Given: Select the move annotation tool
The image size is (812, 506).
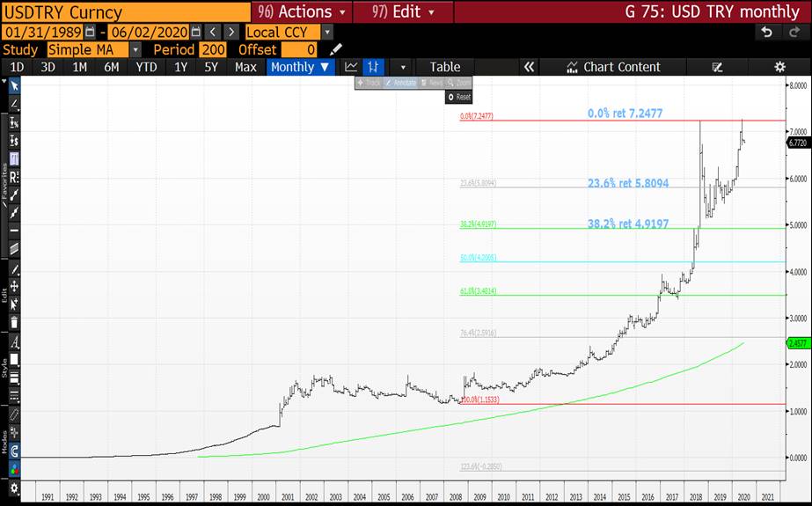Looking at the screenshot, I should [x=14, y=286].
